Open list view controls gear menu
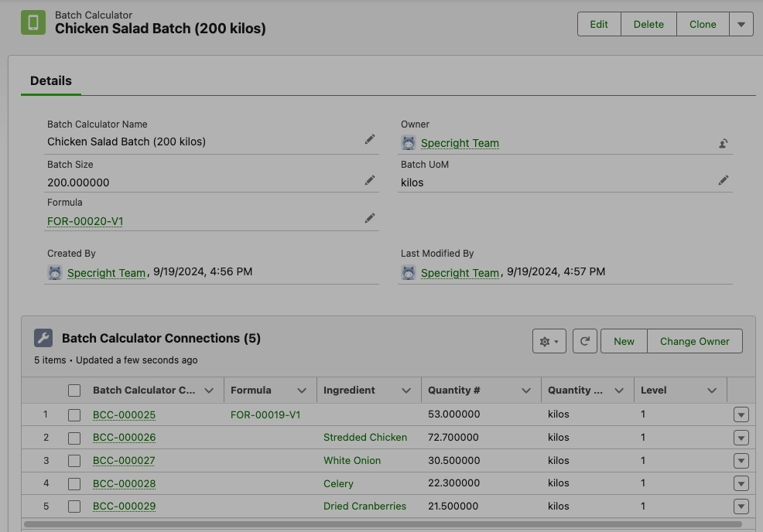Image resolution: width=763 pixels, height=532 pixels. coord(549,341)
